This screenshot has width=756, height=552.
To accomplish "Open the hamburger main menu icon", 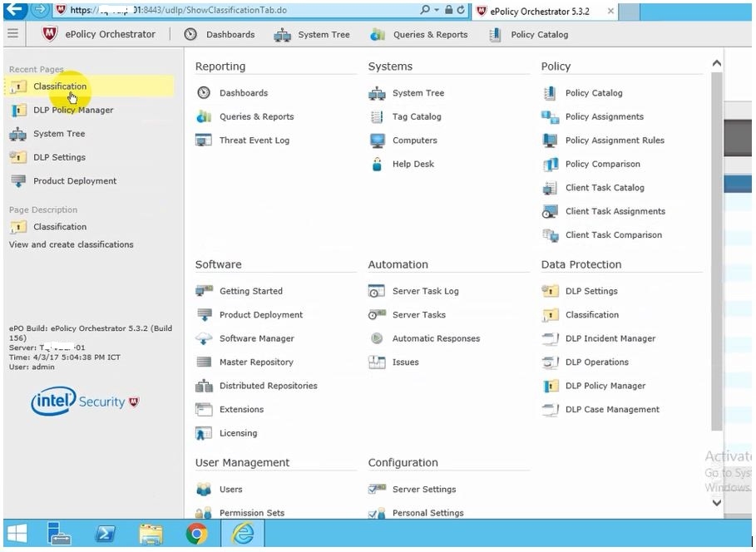I will point(12,34).
